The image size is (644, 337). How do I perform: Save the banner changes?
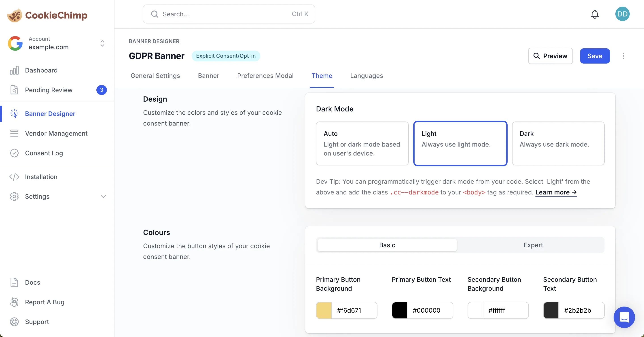click(595, 56)
